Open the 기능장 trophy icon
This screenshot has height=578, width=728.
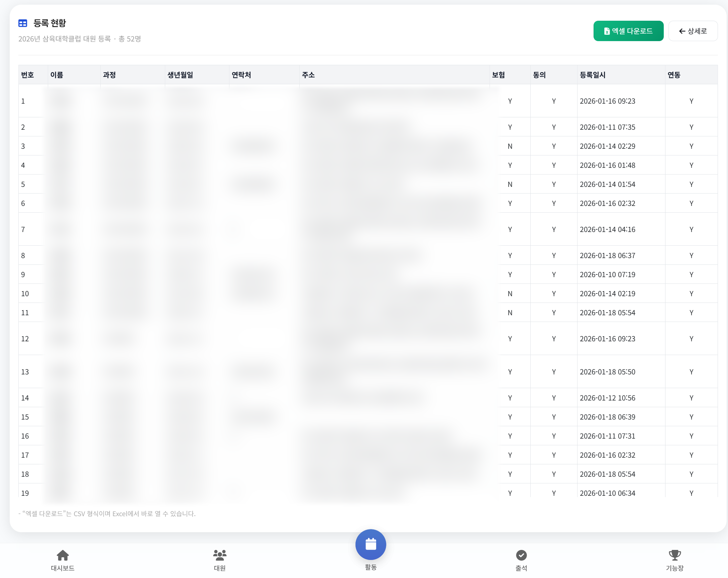(674, 555)
